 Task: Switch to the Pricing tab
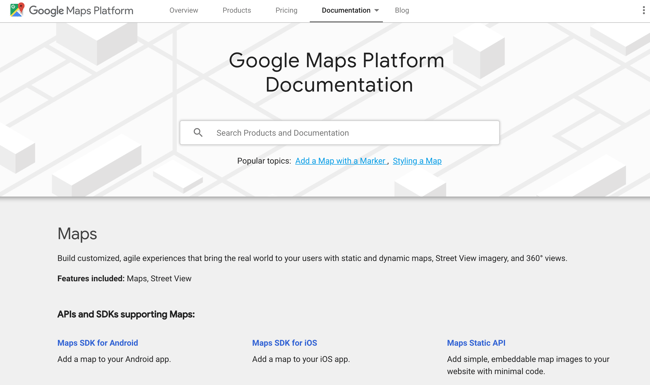286,10
